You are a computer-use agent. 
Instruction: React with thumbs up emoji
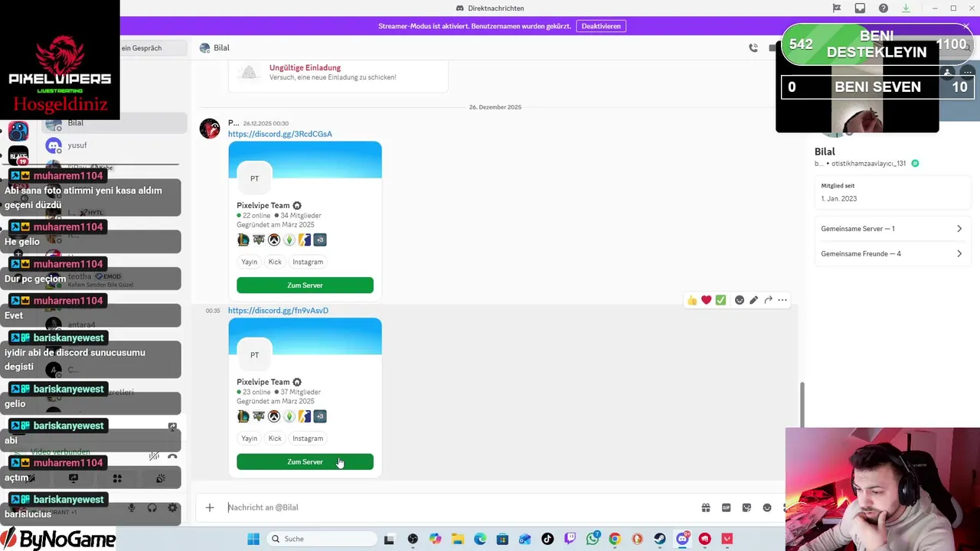pos(692,300)
